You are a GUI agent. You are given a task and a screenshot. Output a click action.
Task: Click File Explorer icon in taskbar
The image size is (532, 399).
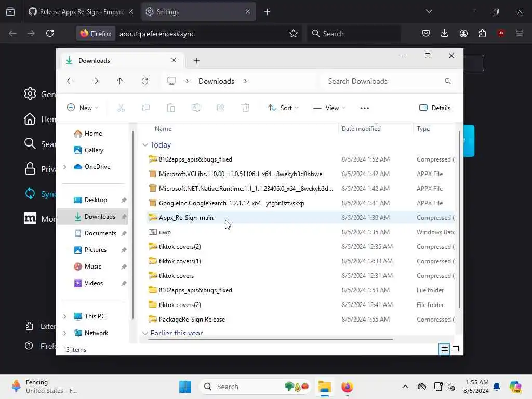click(324, 387)
